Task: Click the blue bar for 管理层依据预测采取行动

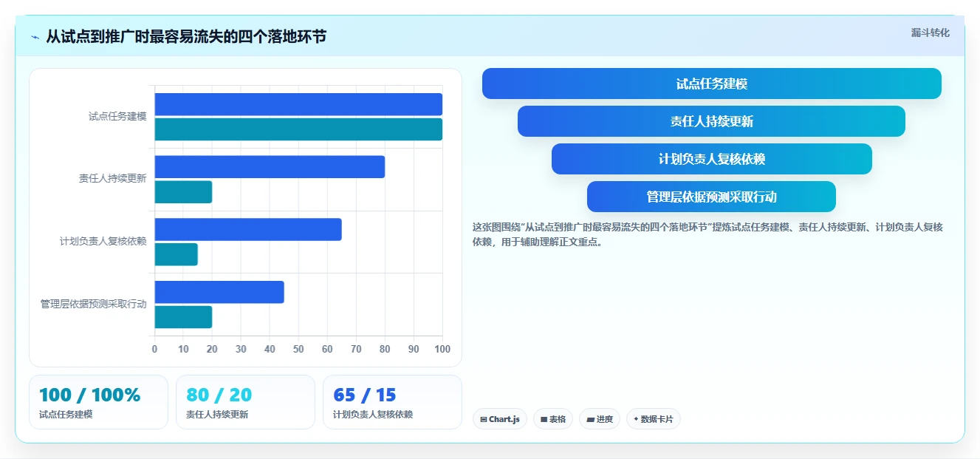Action: [219, 292]
